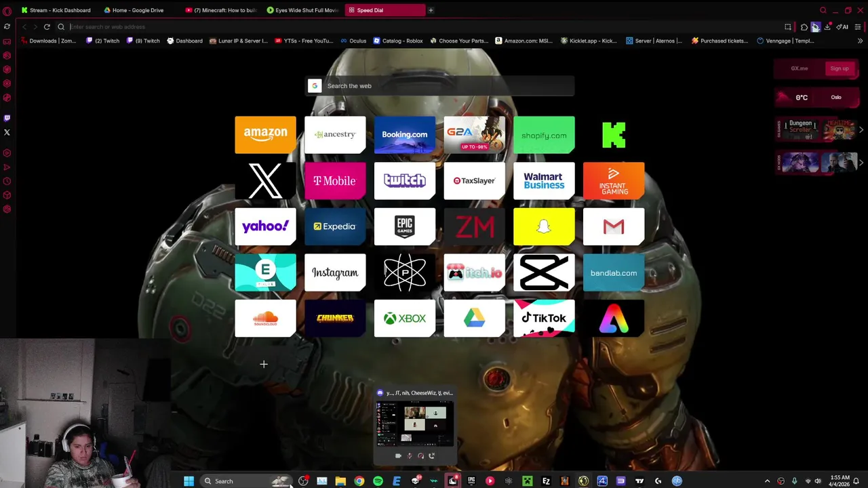Open the Ancestry speed dial tile
This screenshot has width=868, height=488.
click(335, 135)
